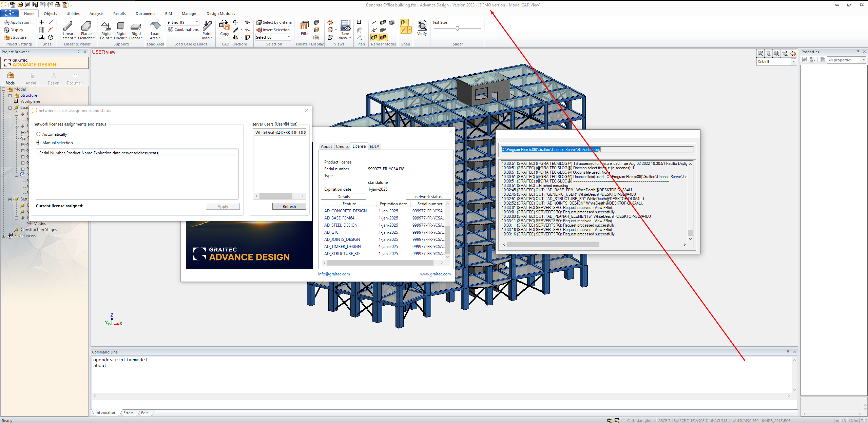Click the Load Area icon
This screenshot has height=423, width=868.
click(x=155, y=26)
